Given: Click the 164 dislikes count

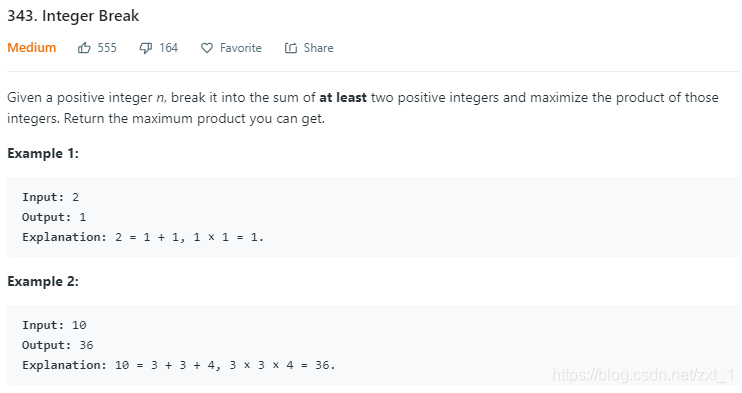Looking at the screenshot, I should point(168,48).
